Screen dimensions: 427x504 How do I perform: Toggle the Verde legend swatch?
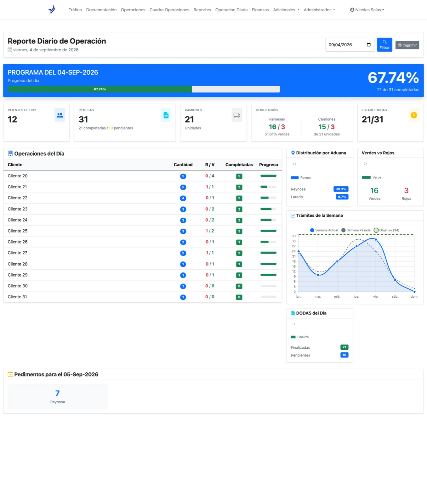click(366, 177)
